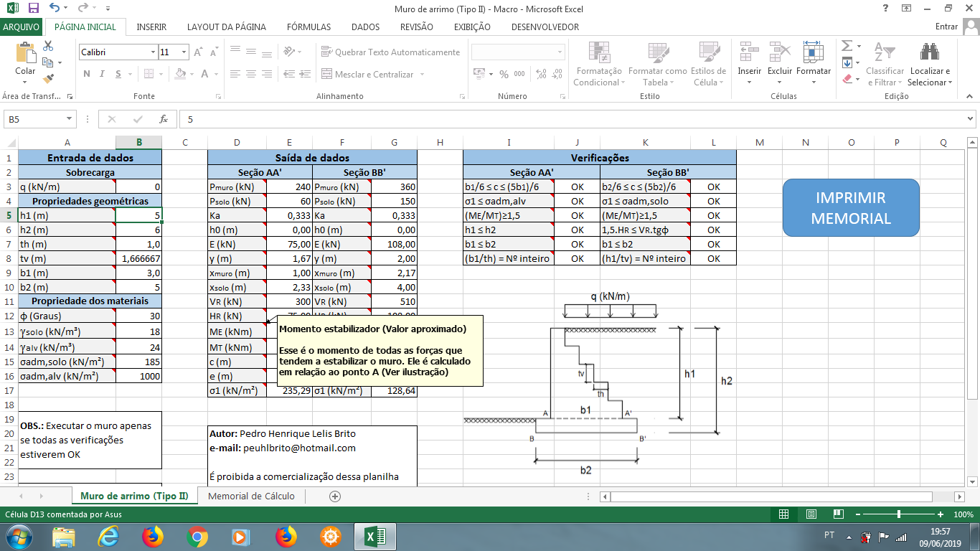Switch to the FÓRMULAS tab
This screenshot has height=551, width=980.
tap(309, 27)
